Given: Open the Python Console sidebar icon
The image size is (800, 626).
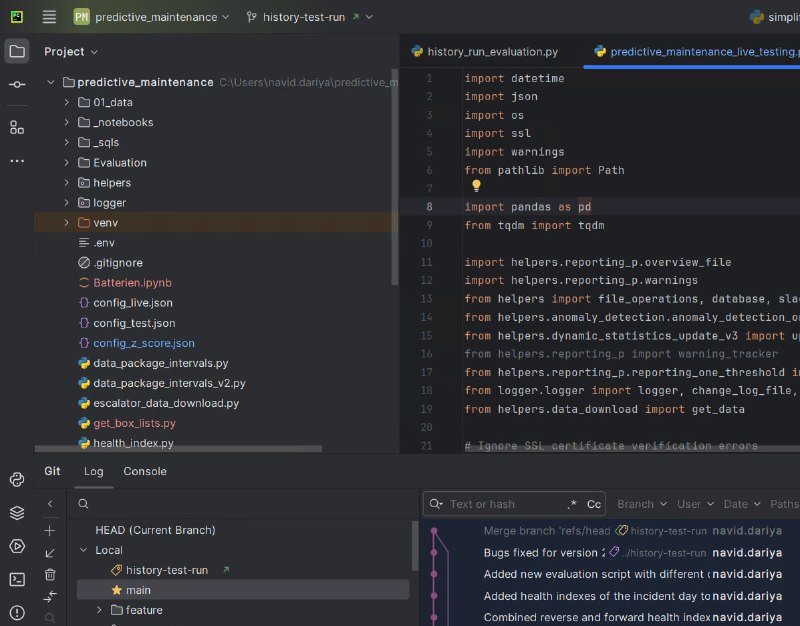Looking at the screenshot, I should (x=17, y=480).
